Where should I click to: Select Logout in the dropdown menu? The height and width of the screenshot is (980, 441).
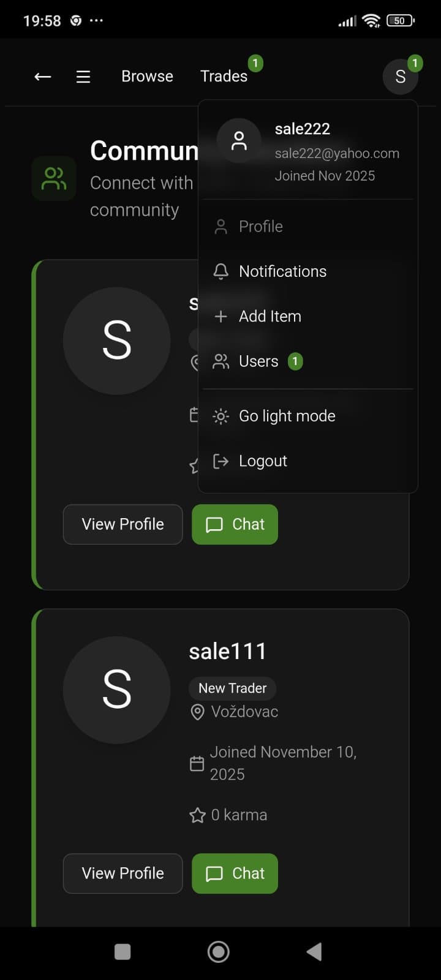point(263,461)
